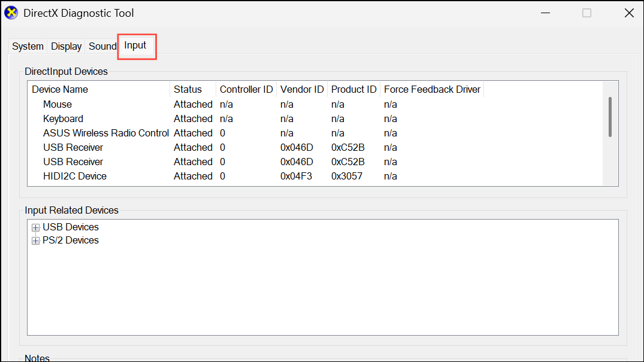Click the first USB Receiver entry
Screen dimensions: 644x362
click(73, 147)
